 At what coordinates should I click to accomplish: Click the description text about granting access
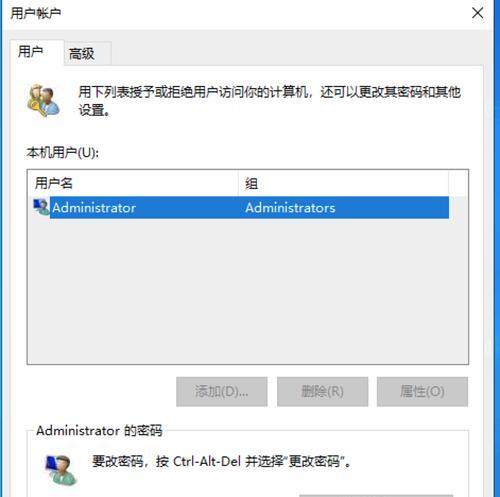coord(270,101)
